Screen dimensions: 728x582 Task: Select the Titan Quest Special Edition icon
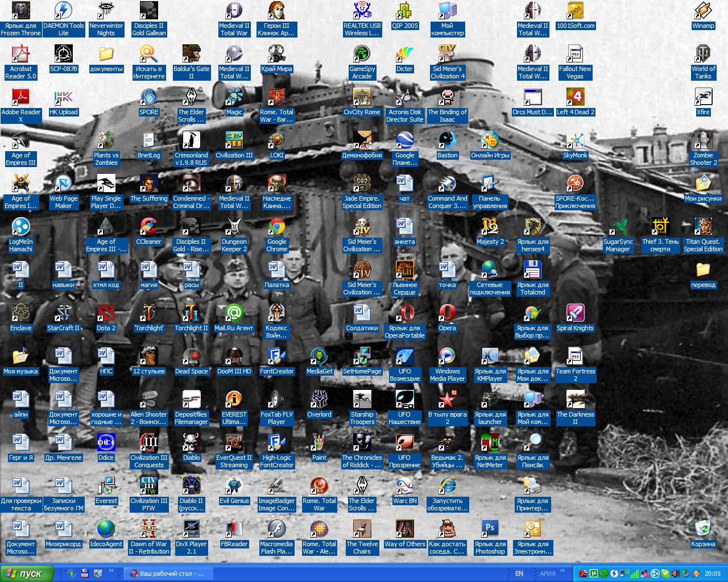703,235
